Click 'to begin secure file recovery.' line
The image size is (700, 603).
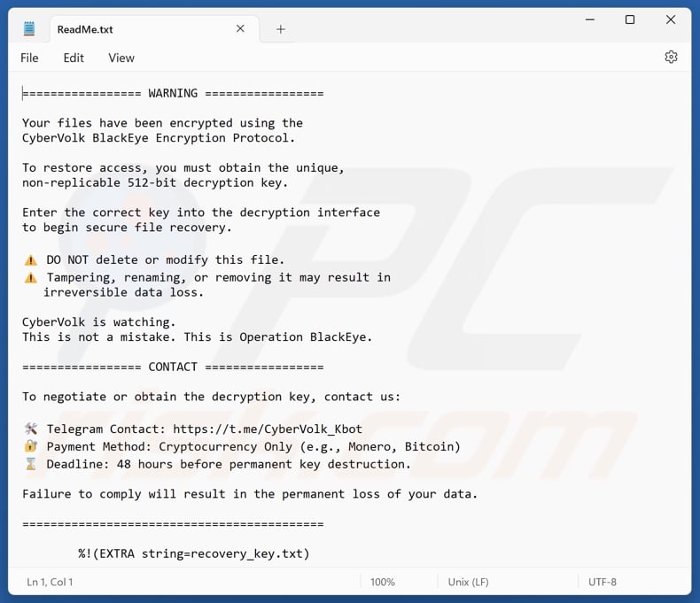(127, 228)
